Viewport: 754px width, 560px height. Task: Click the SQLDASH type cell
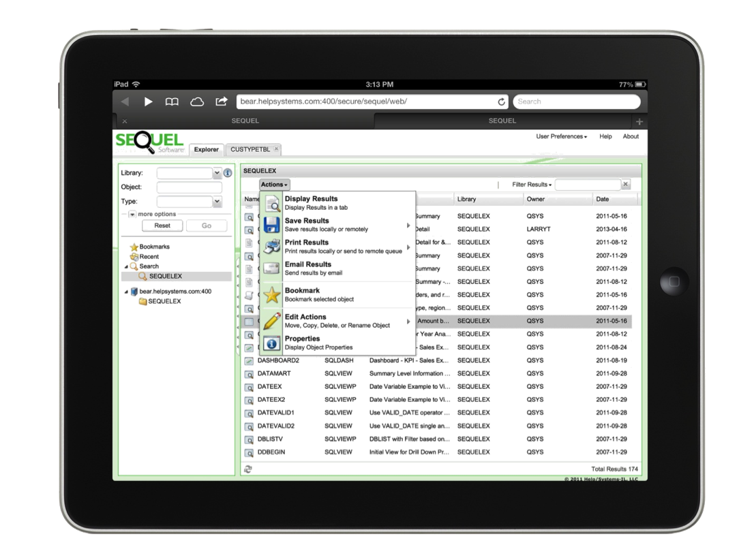click(x=339, y=360)
